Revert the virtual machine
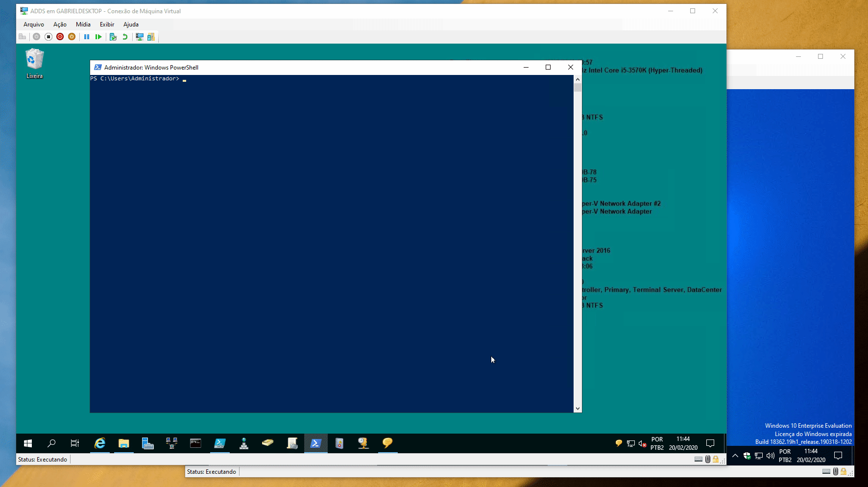Viewport: 868px width, 487px height. click(x=125, y=37)
